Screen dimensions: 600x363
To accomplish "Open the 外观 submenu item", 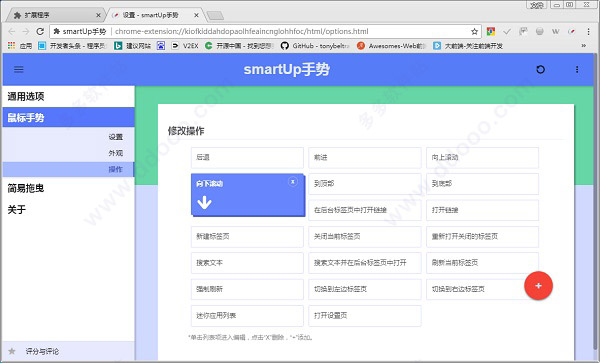I will pos(68,153).
